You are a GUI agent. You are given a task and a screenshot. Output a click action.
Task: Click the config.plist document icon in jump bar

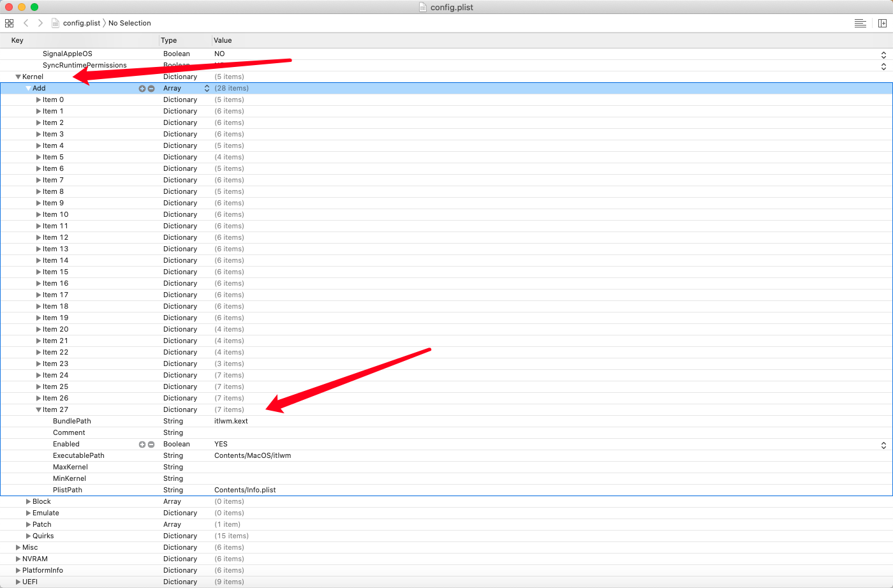click(56, 23)
